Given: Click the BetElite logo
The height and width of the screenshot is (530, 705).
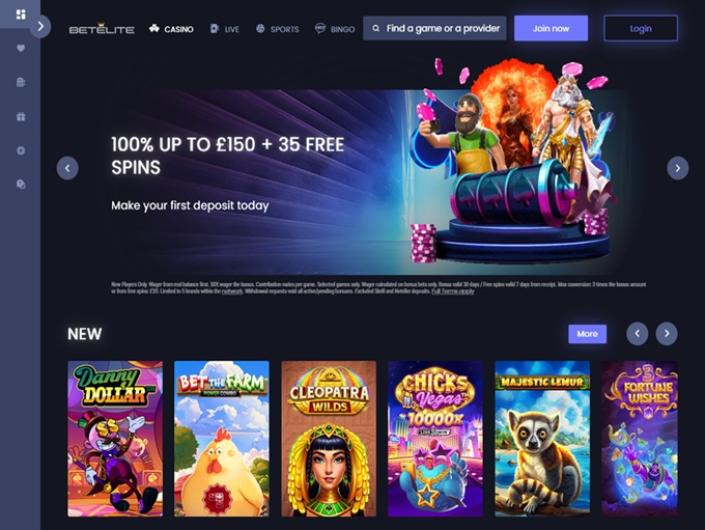Looking at the screenshot, I should point(102,29).
